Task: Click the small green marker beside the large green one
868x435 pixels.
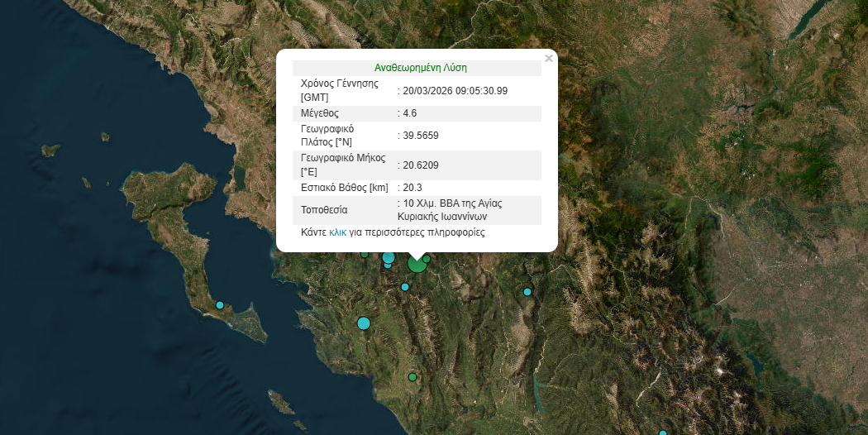Action: pyautogui.click(x=427, y=259)
